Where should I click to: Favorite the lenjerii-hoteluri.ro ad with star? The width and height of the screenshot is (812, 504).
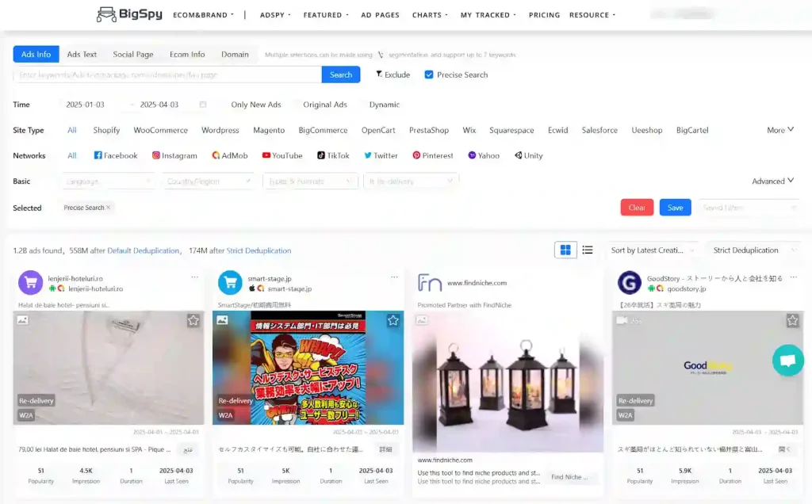pyautogui.click(x=193, y=320)
